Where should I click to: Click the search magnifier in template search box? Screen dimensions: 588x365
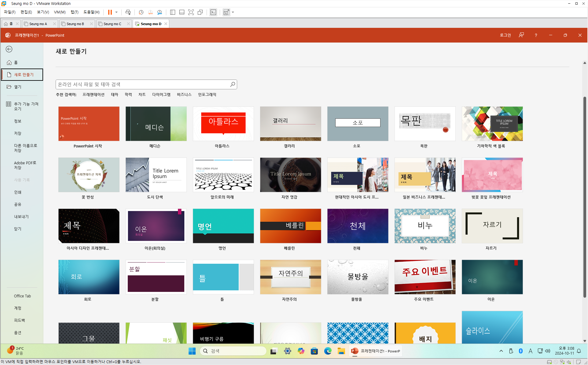(233, 84)
